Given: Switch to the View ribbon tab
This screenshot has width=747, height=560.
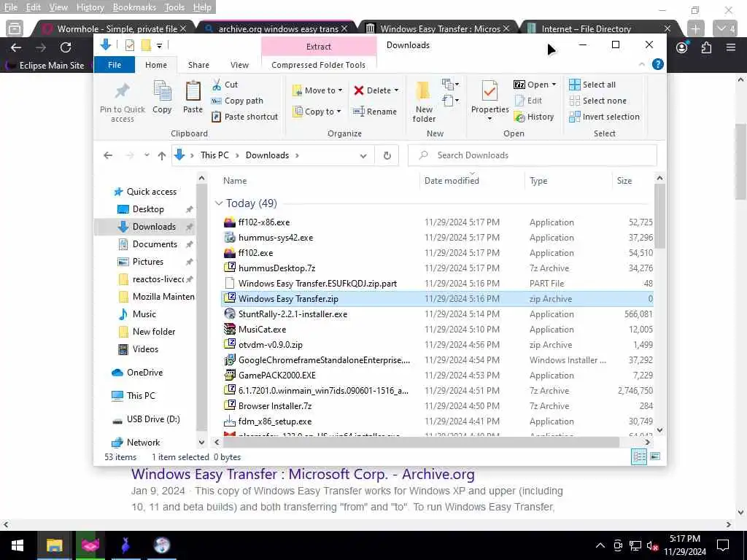Looking at the screenshot, I should (239, 65).
